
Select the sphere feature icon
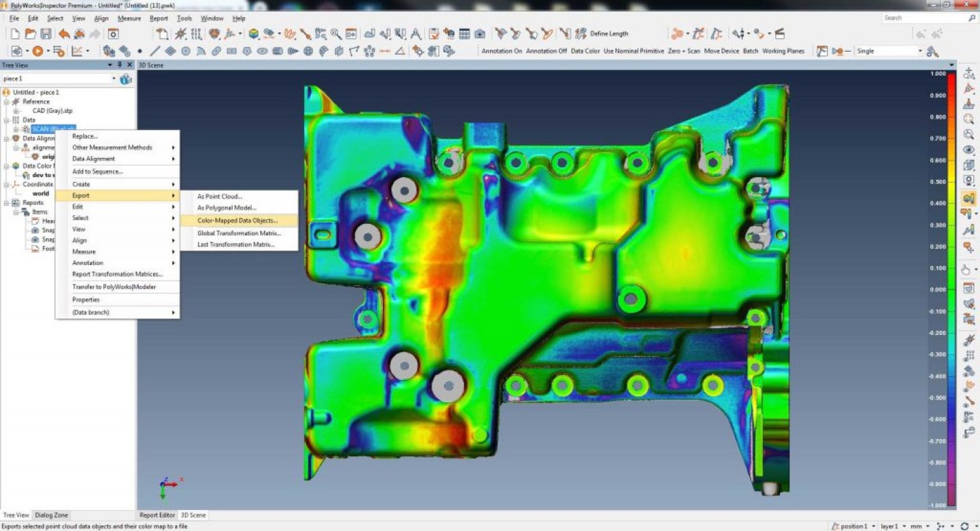coord(308,51)
